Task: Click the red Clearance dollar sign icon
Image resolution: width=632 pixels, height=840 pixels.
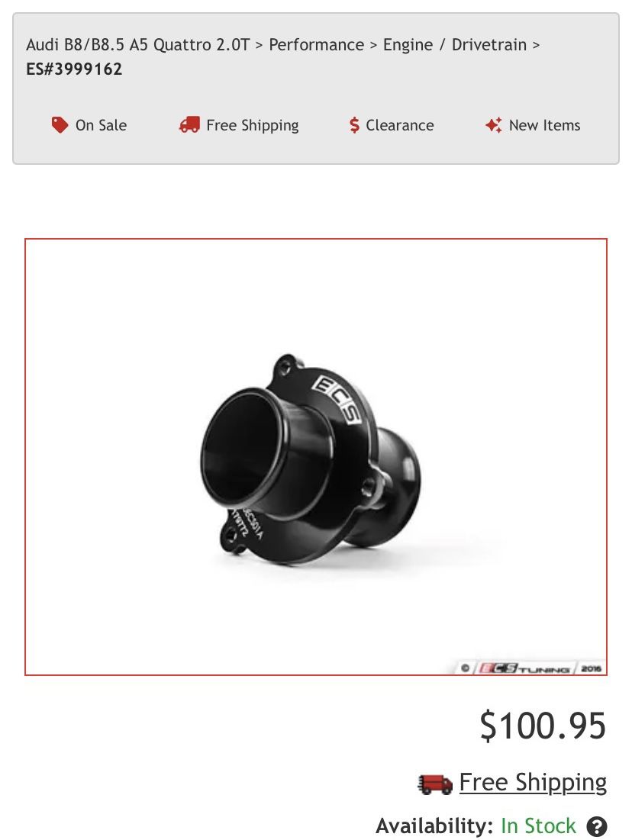Action: (x=354, y=125)
